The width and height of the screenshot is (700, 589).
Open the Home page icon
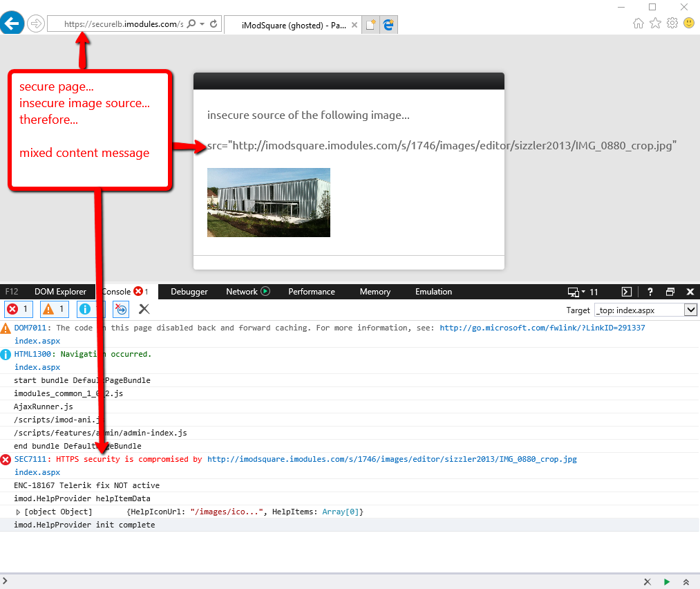click(638, 24)
